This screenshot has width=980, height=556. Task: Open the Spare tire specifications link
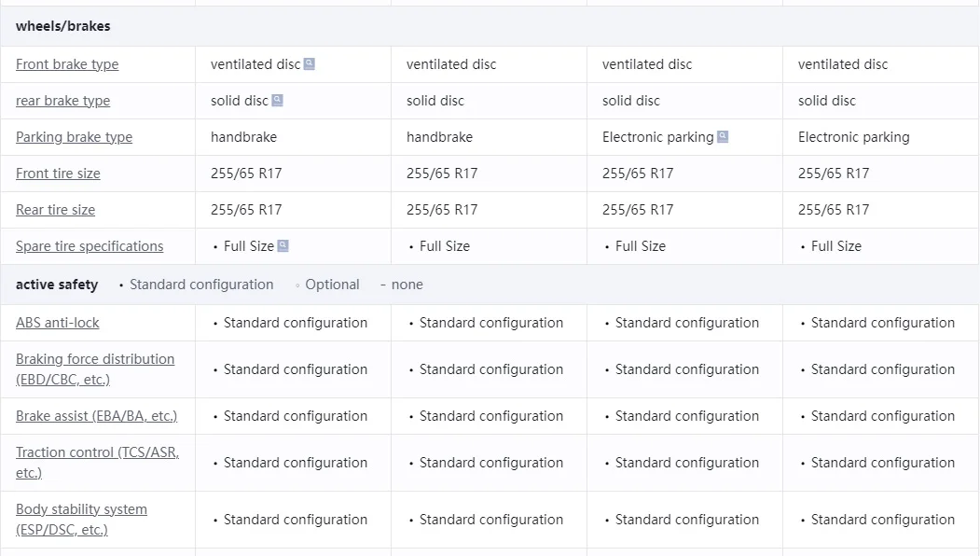coord(90,246)
